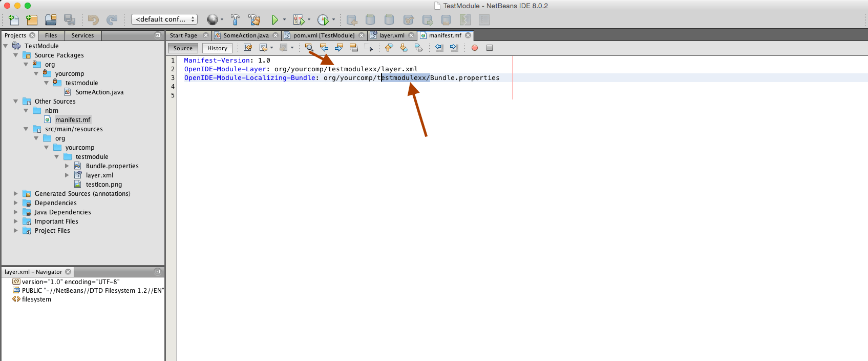Toggle editor view to Source
This screenshot has width=868, height=361.
tap(183, 48)
